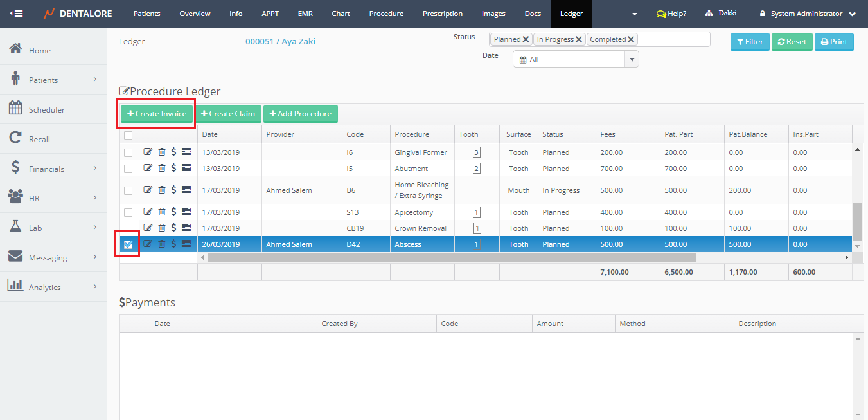This screenshot has width=868, height=420.
Task: Click the dollar payment icon for Apicectomy row
Action: (x=173, y=212)
